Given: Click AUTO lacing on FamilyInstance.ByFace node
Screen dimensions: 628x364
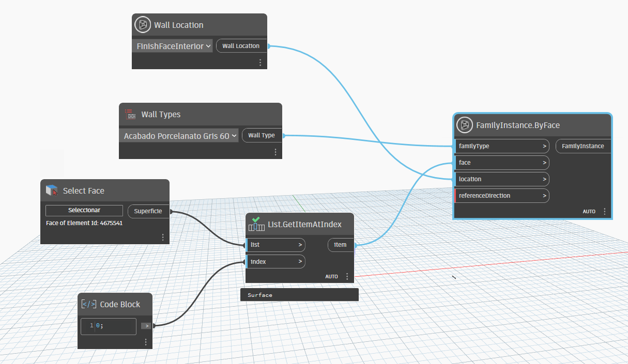Looking at the screenshot, I should tap(589, 212).
